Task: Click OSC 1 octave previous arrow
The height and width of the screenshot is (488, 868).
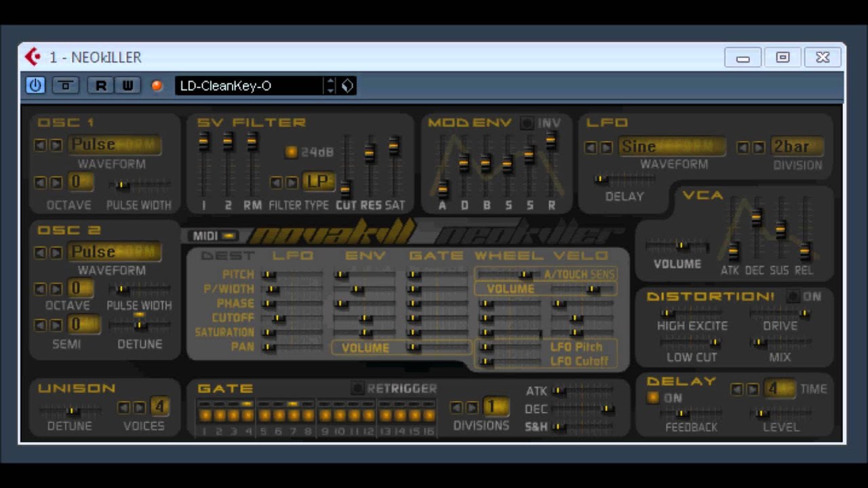Action: click(x=41, y=183)
